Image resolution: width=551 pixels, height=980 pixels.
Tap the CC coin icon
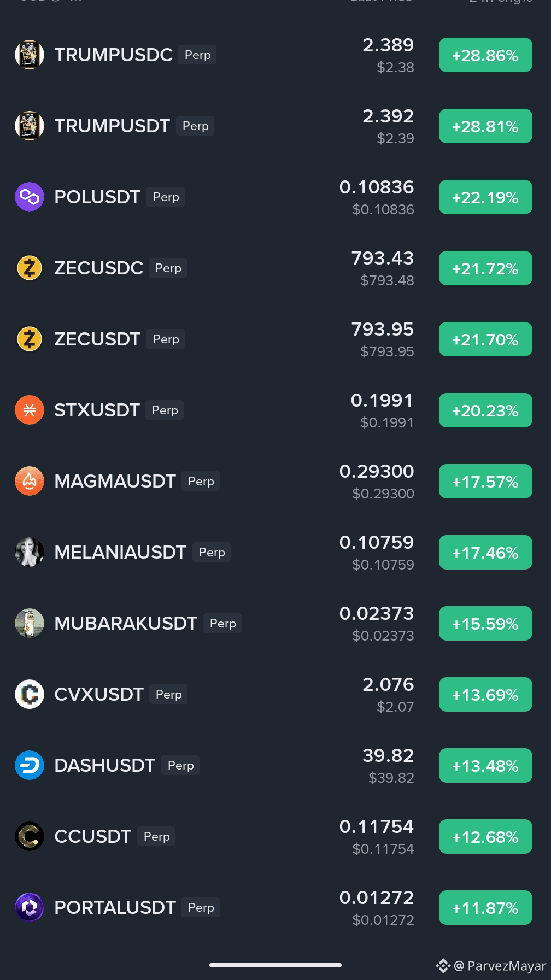pos(30,836)
